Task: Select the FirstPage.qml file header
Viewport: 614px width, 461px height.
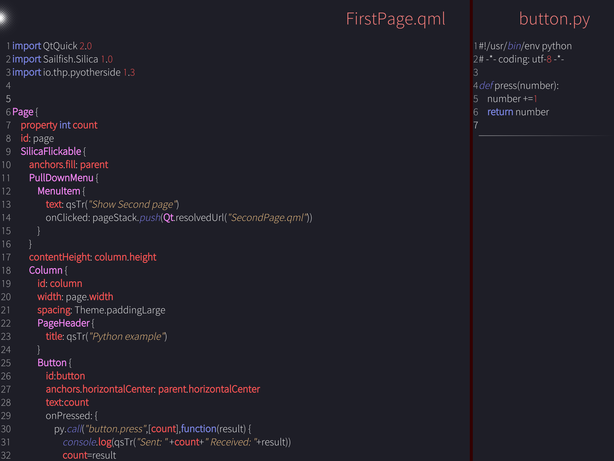Action: pos(395,19)
